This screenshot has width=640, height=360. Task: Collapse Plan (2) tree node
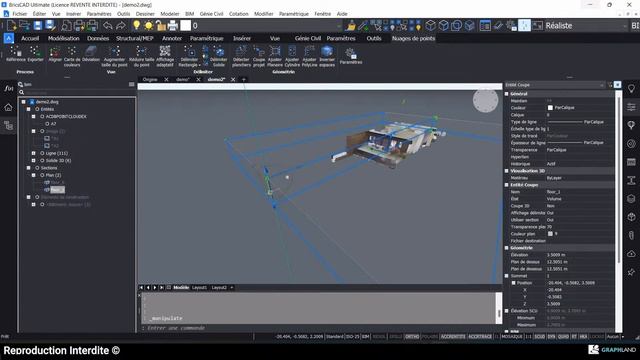[x=33, y=176]
